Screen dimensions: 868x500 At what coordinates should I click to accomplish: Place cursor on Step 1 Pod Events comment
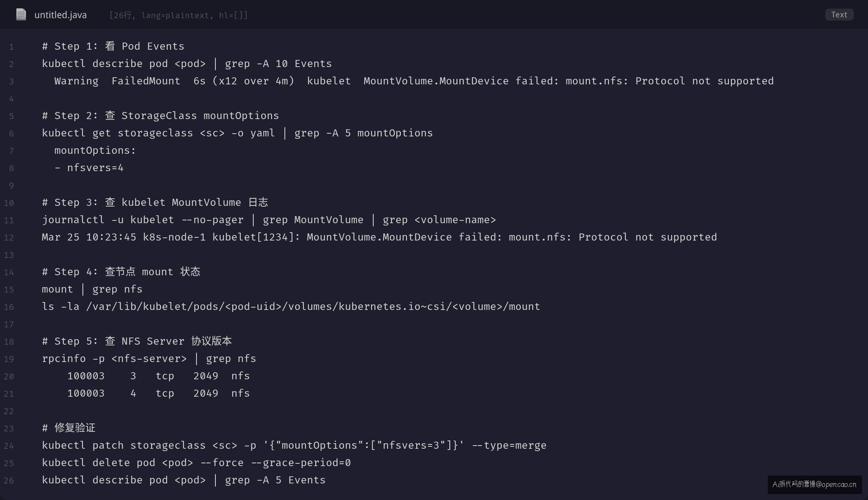click(x=113, y=46)
